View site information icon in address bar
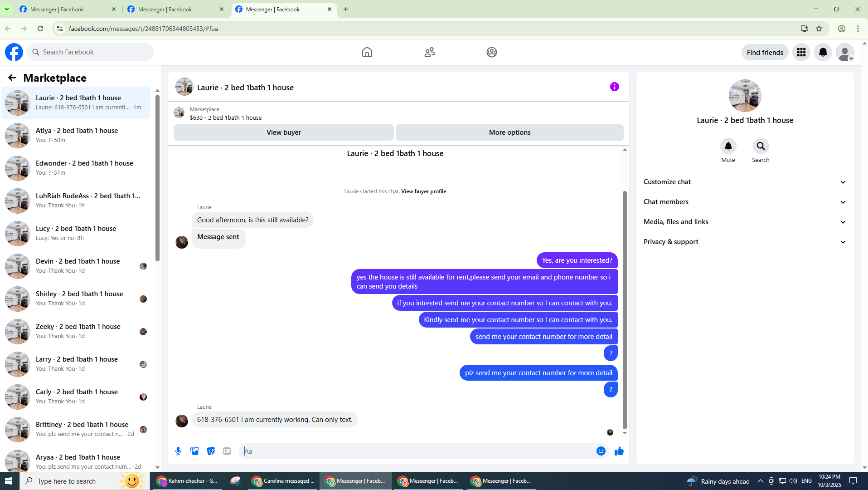868x490 pixels. (59, 29)
